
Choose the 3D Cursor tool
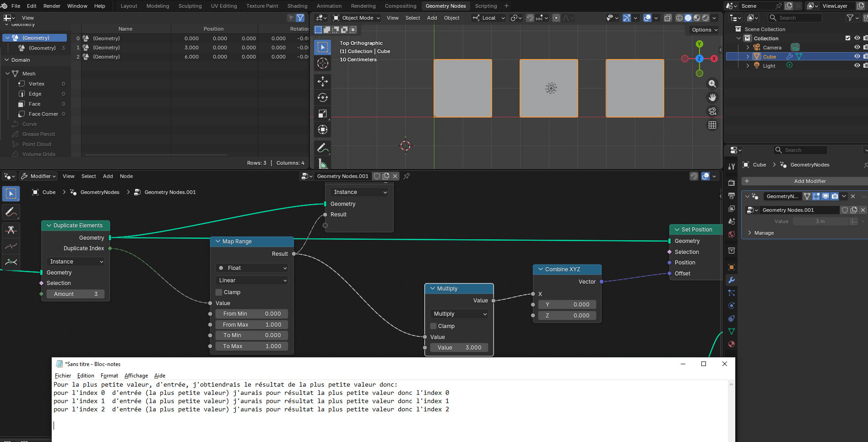(323, 64)
